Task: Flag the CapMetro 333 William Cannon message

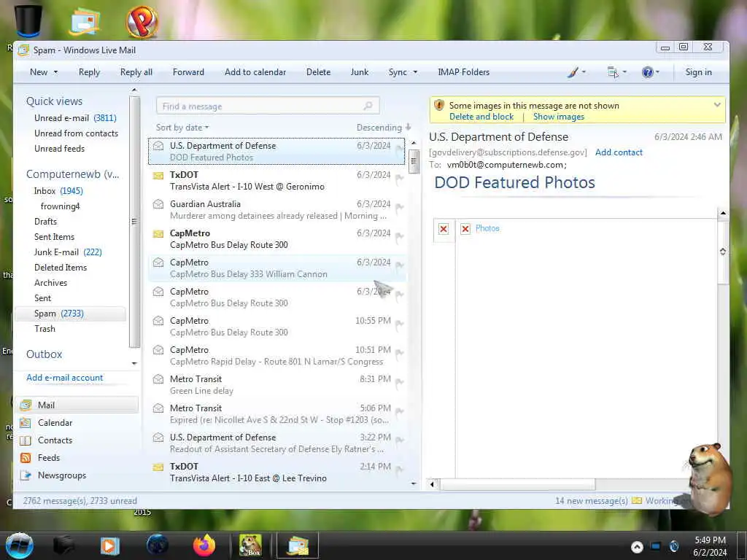Action: point(399,266)
